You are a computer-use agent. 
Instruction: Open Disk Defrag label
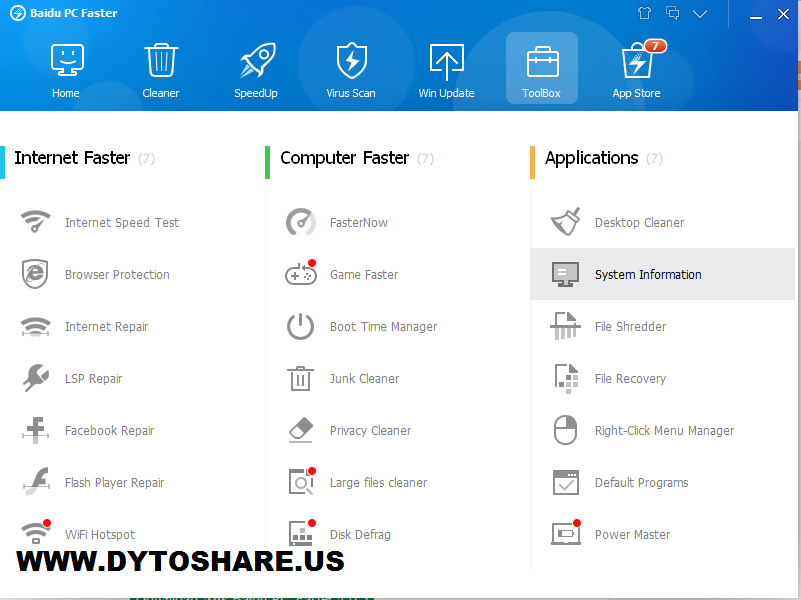(360, 535)
